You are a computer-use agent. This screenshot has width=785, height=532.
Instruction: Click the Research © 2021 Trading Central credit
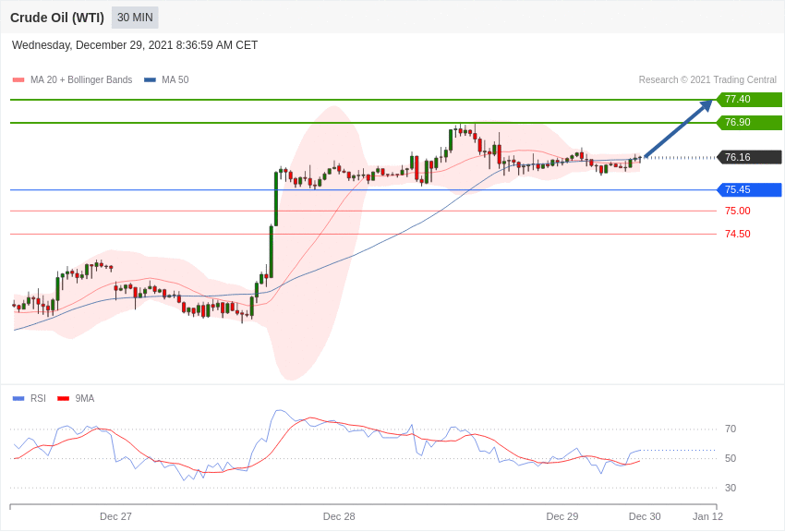pyautogui.click(x=707, y=79)
